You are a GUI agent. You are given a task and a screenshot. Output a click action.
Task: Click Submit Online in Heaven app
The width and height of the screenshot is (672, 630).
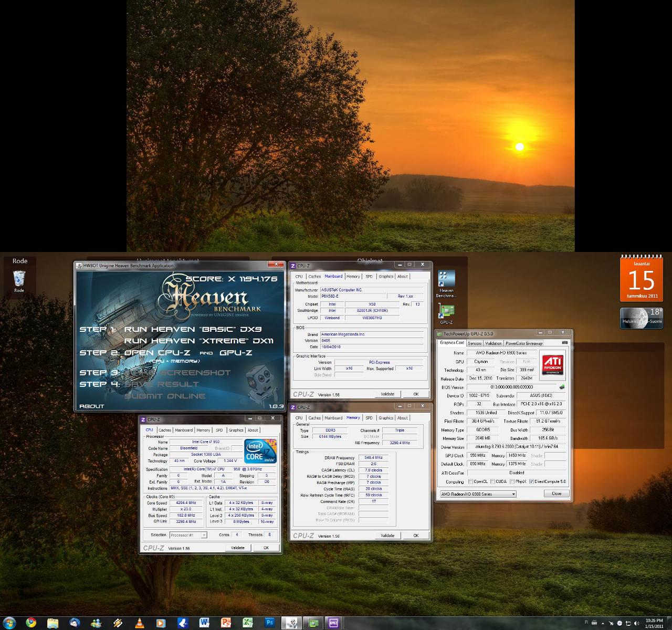click(x=165, y=396)
